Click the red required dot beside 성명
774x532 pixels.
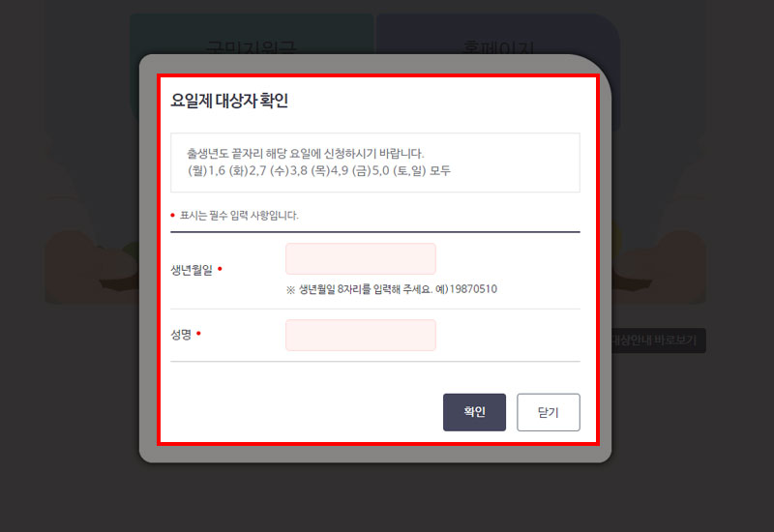pyautogui.click(x=198, y=333)
